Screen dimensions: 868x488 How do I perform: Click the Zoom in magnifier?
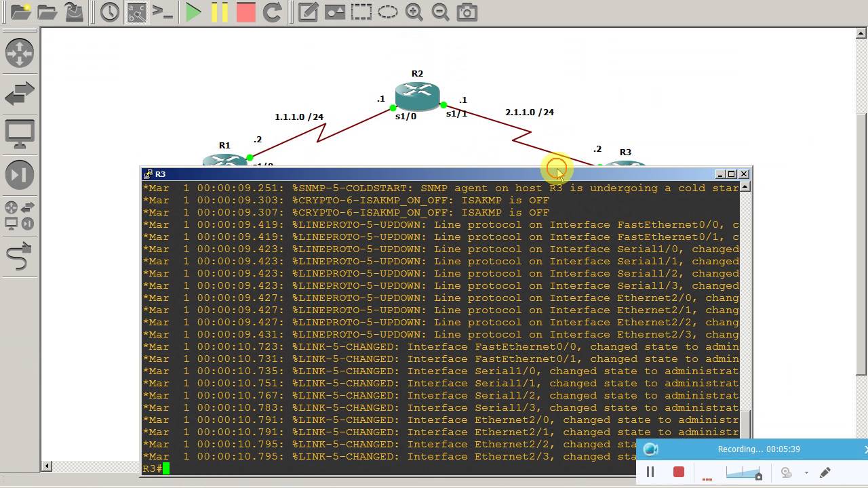pos(414,12)
